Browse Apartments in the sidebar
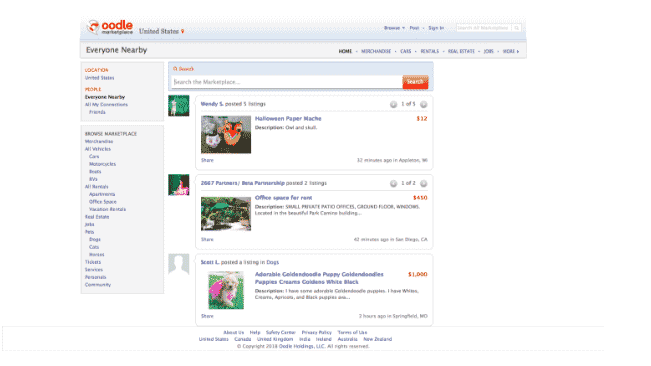651x366 pixels. (x=102, y=194)
